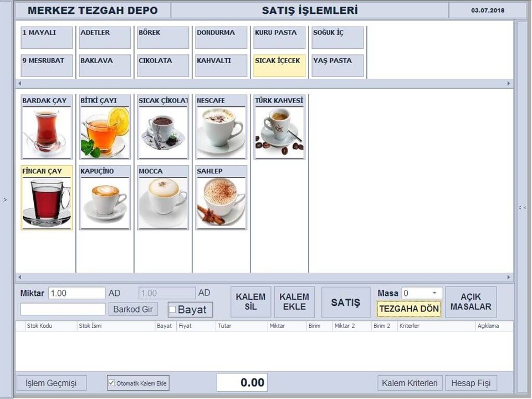Image resolution: width=532 pixels, height=399 pixels.
Task: Select the Bardak Çay product image
Action: click(x=47, y=132)
